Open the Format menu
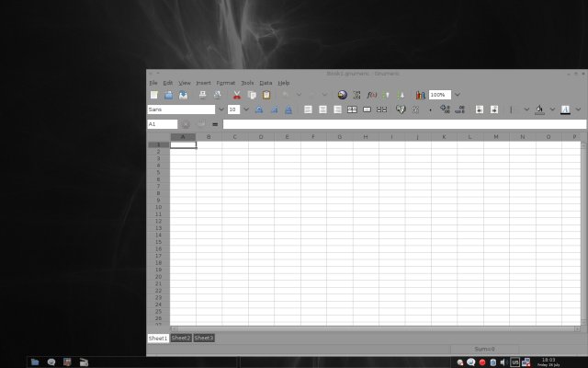Image resolution: width=588 pixels, height=368 pixels. point(225,83)
